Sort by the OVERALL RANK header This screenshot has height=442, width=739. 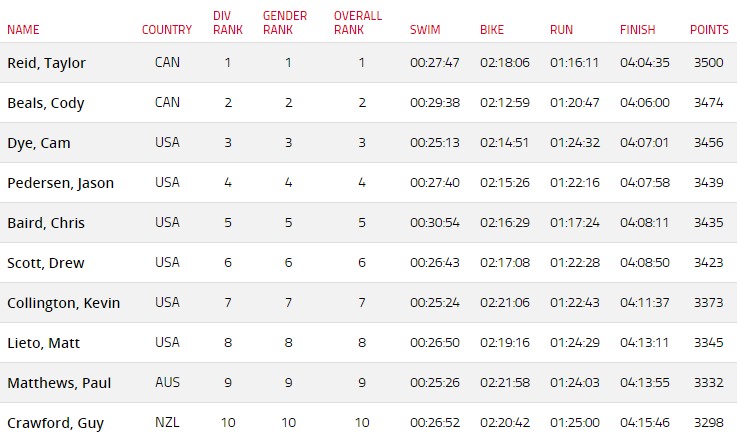tap(358, 23)
